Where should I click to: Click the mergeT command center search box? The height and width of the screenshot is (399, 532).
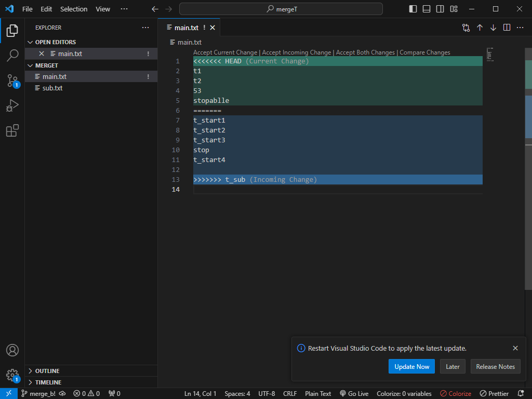click(x=281, y=9)
